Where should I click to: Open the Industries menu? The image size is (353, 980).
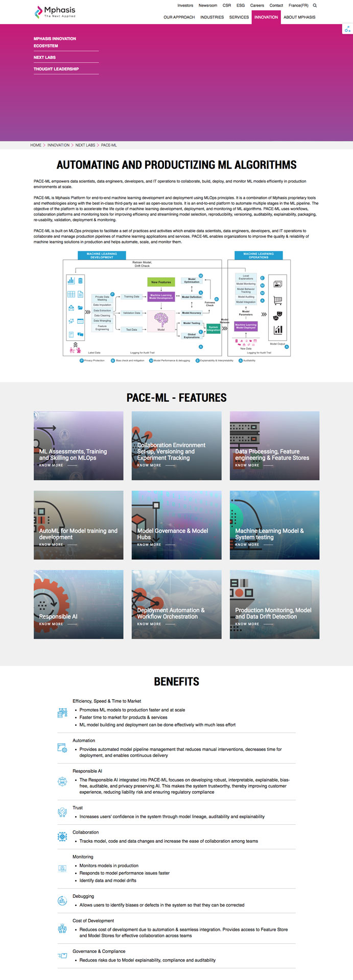[212, 17]
